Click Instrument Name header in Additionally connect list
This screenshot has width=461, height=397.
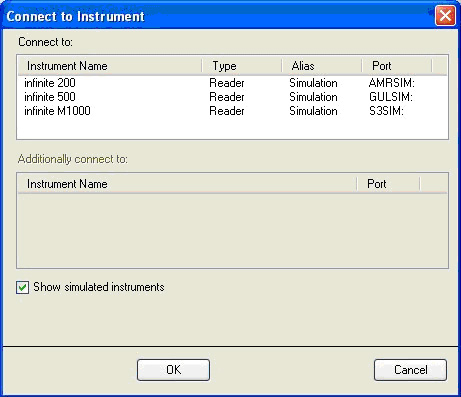(188, 184)
